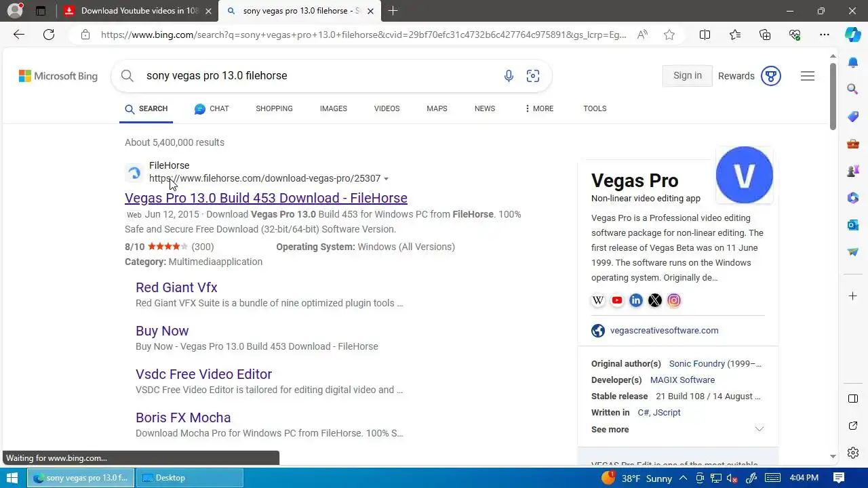Open Vegas Pro 13.0 Build 453 Download link
868x488 pixels.
pyautogui.click(x=266, y=198)
